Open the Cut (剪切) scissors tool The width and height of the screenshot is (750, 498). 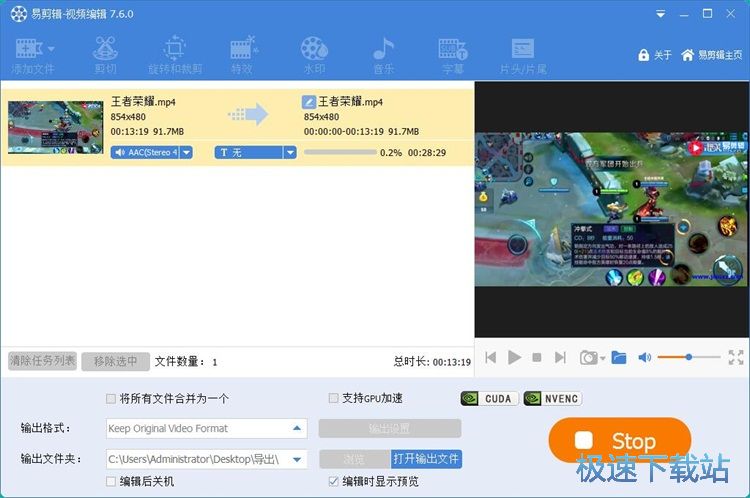tap(105, 55)
